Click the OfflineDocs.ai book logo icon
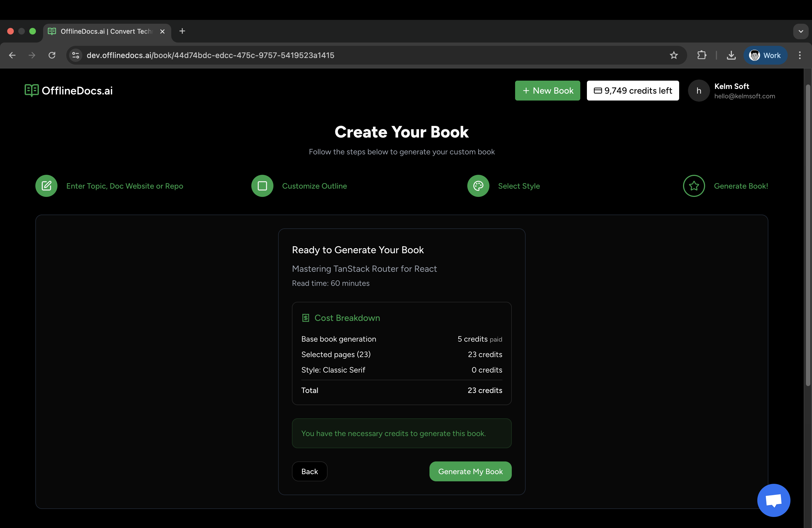The image size is (812, 528). click(31, 90)
